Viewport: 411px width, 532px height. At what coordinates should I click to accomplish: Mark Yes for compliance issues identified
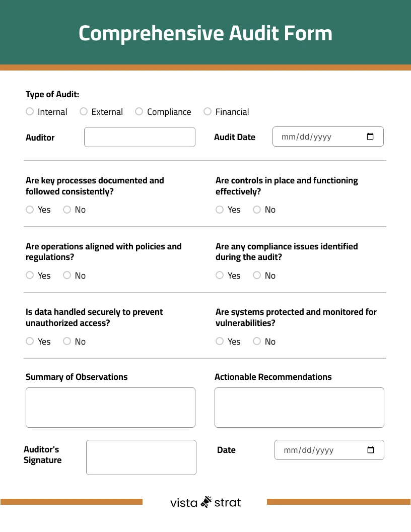[220, 275]
